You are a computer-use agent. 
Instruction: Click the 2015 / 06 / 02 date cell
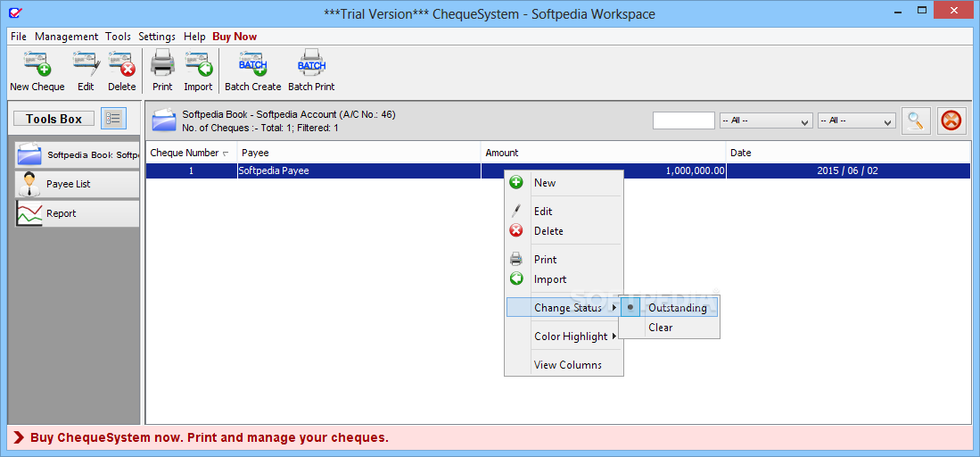pyautogui.click(x=847, y=170)
